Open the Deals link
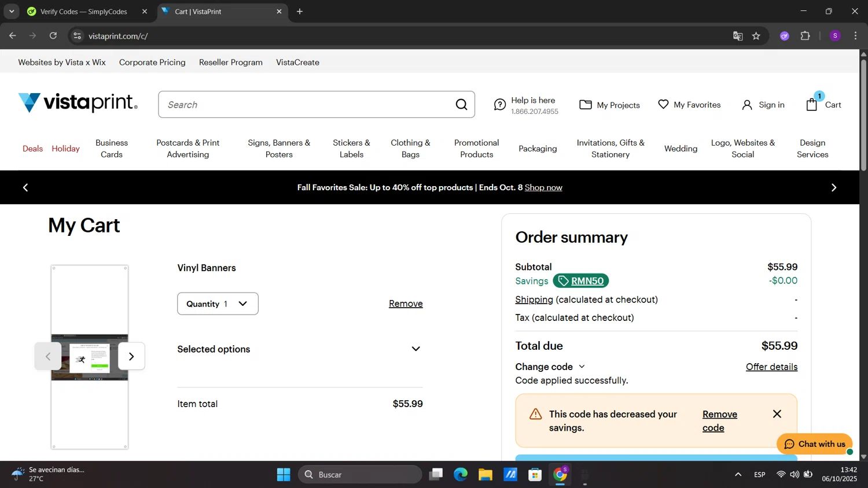 pos(32,149)
